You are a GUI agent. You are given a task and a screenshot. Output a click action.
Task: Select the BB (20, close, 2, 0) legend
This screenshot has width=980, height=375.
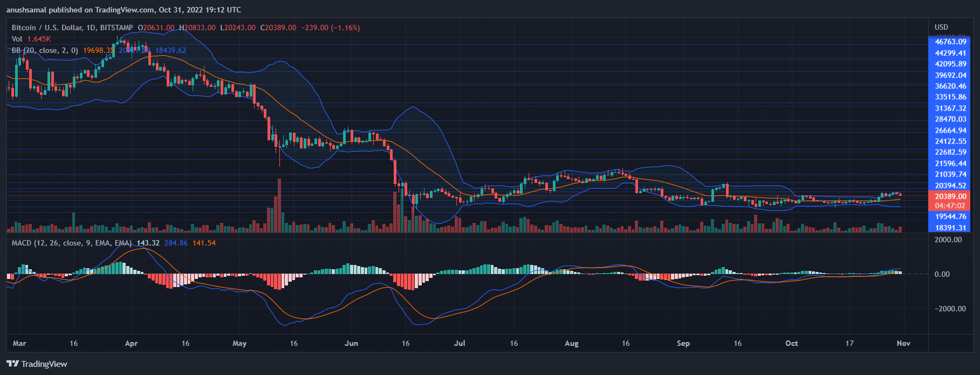tap(45, 50)
